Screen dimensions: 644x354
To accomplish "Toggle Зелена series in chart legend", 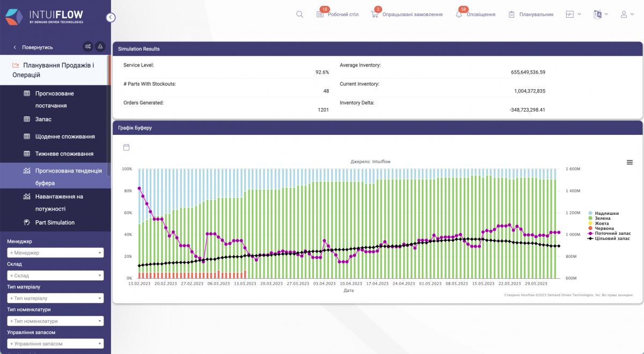I will tap(603, 218).
